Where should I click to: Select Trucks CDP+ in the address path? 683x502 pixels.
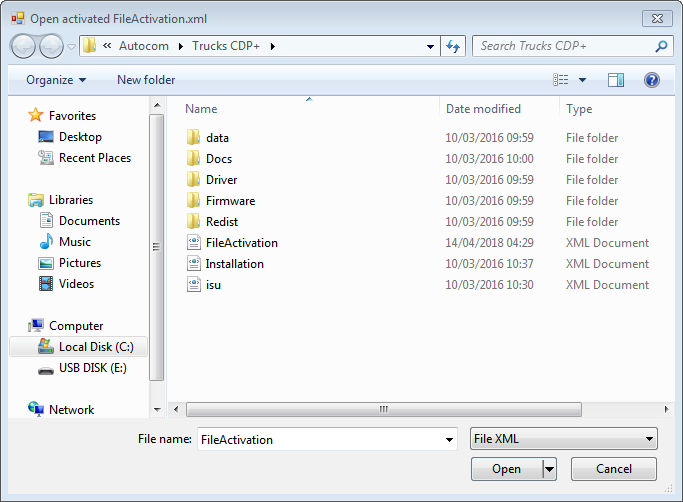pyautogui.click(x=226, y=46)
